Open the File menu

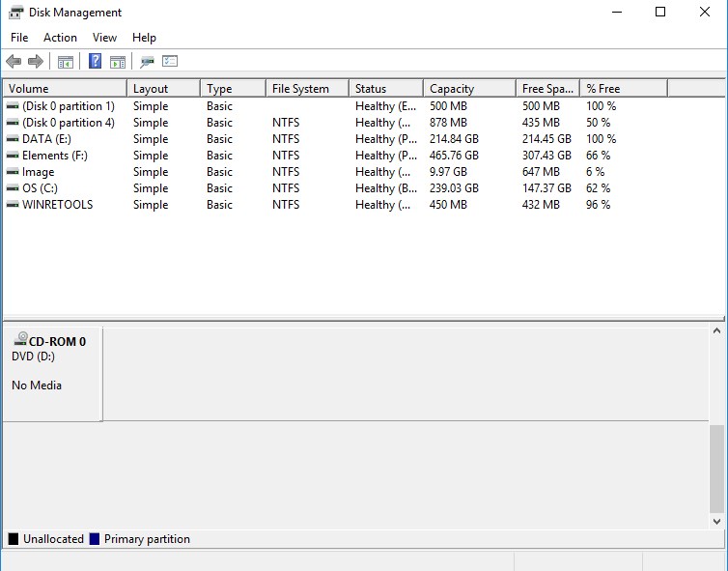click(19, 38)
